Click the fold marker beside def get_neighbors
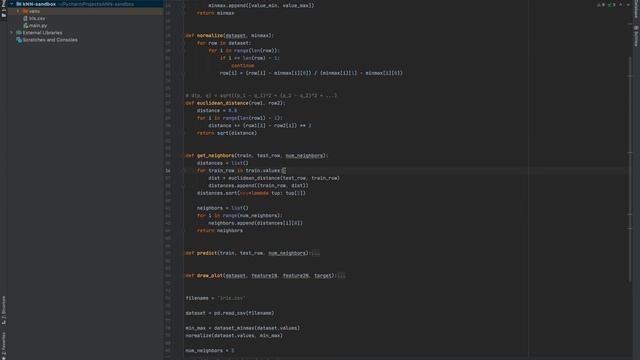This screenshot has width=640, height=360. [183, 156]
